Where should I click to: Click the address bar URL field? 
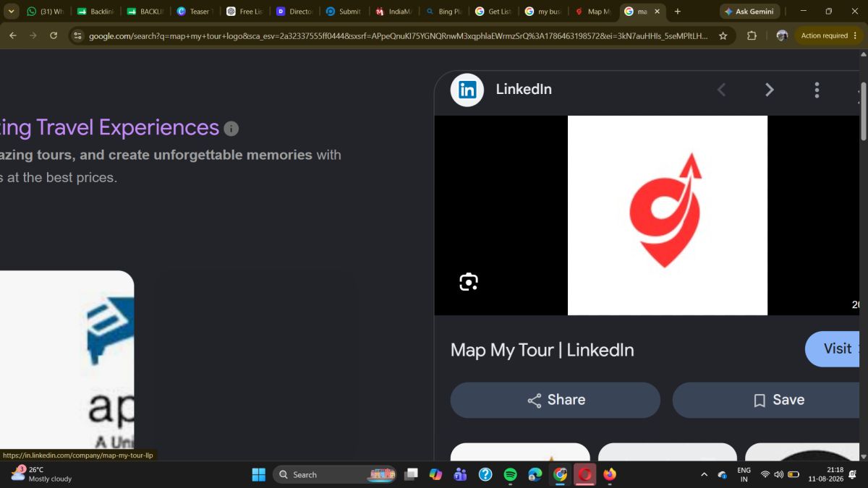pyautogui.click(x=398, y=35)
